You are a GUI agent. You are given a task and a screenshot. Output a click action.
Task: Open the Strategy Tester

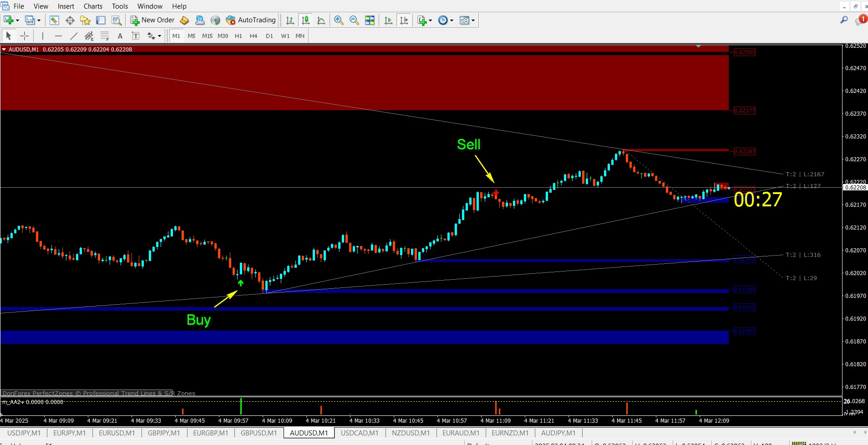pyautogui.click(x=116, y=20)
